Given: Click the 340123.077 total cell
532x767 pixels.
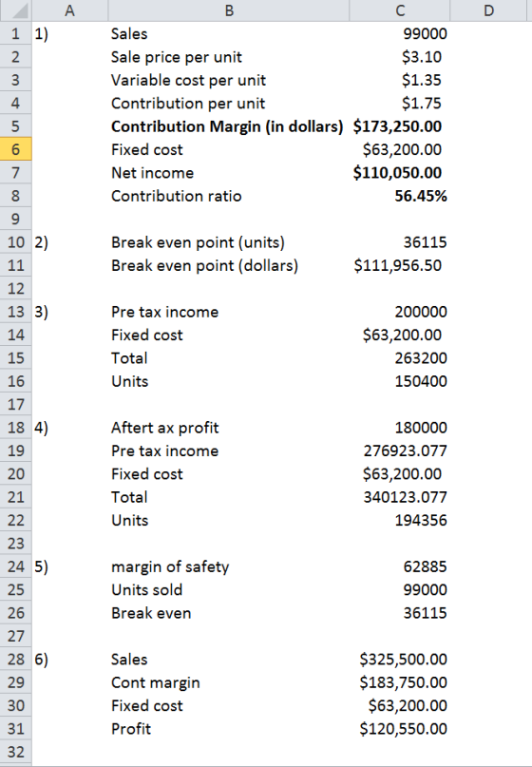Looking at the screenshot, I should click(400, 496).
